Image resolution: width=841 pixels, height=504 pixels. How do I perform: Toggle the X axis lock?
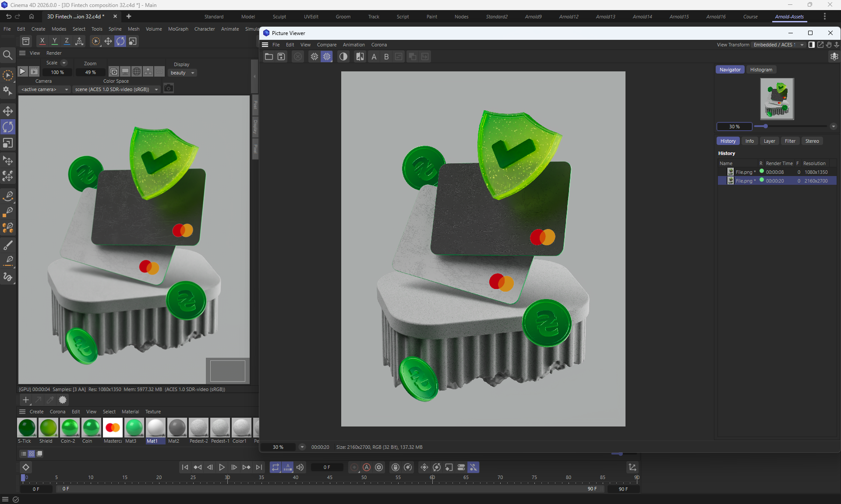tap(42, 41)
